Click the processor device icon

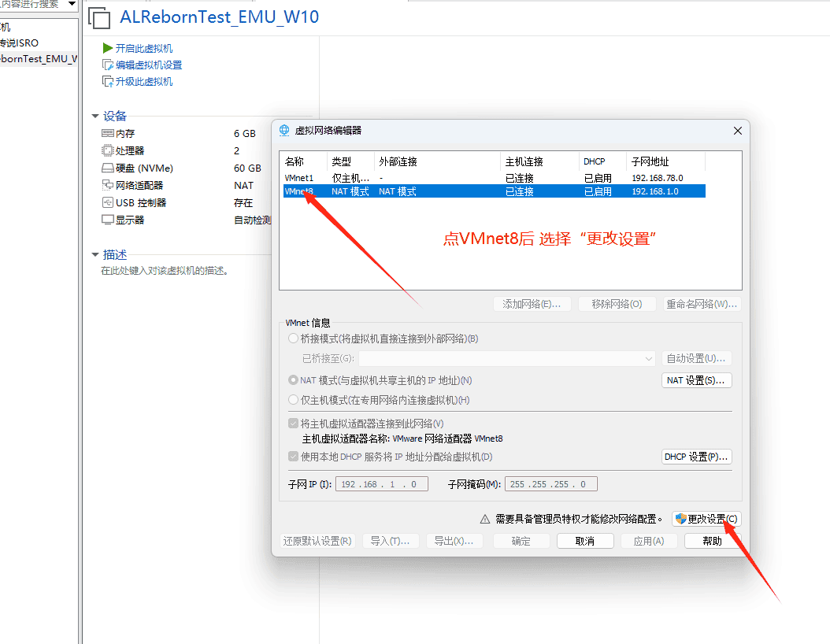108,151
